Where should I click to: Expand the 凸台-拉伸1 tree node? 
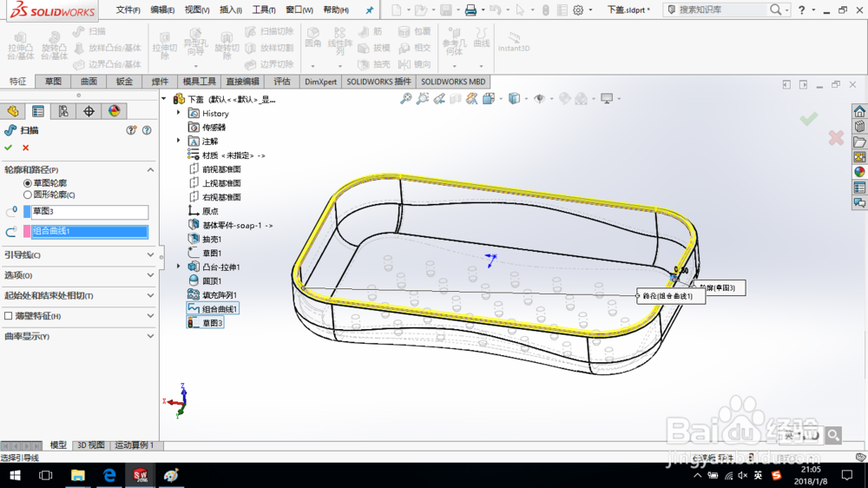[x=178, y=267]
